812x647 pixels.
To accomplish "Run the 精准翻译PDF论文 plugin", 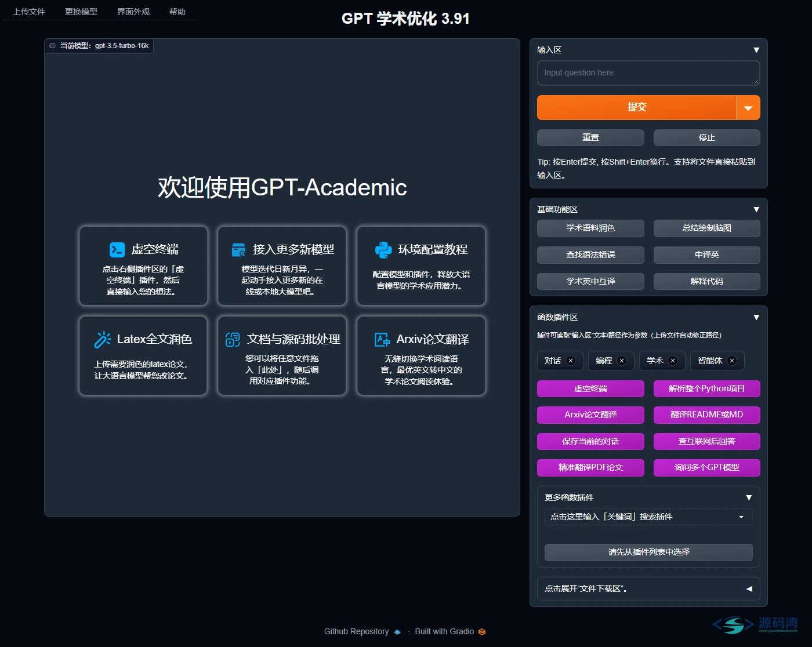I will point(590,468).
